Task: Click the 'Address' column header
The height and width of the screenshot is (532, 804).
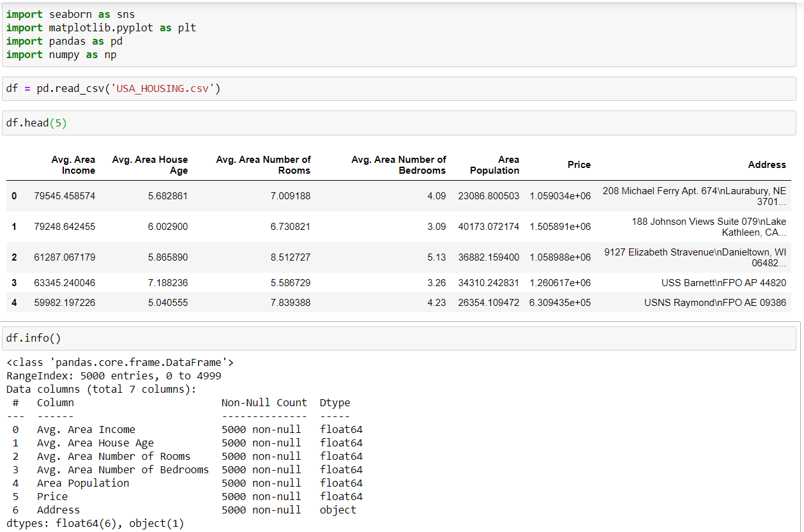Action: [767, 165]
